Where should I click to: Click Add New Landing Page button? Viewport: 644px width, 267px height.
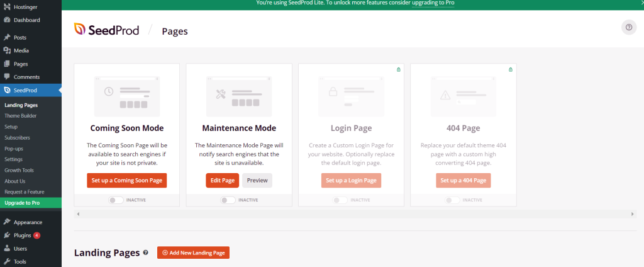193,253
